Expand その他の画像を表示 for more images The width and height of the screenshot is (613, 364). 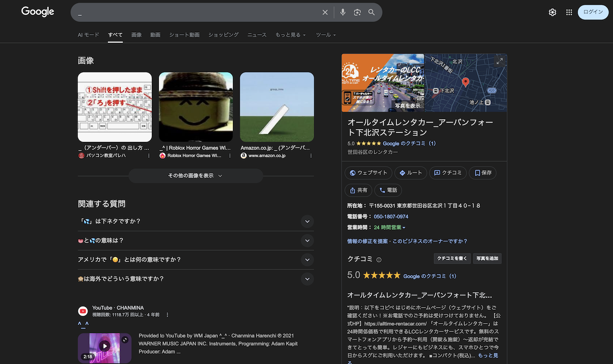(196, 176)
